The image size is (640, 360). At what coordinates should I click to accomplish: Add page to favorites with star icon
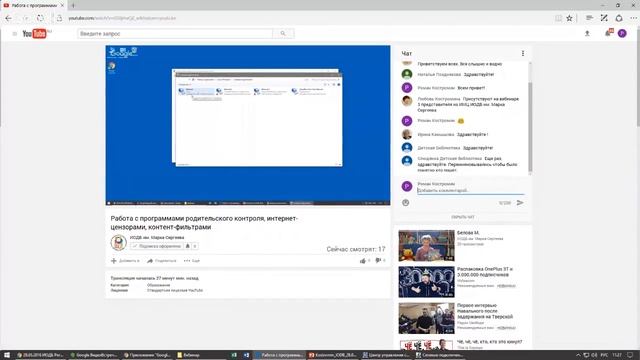(x=569, y=18)
